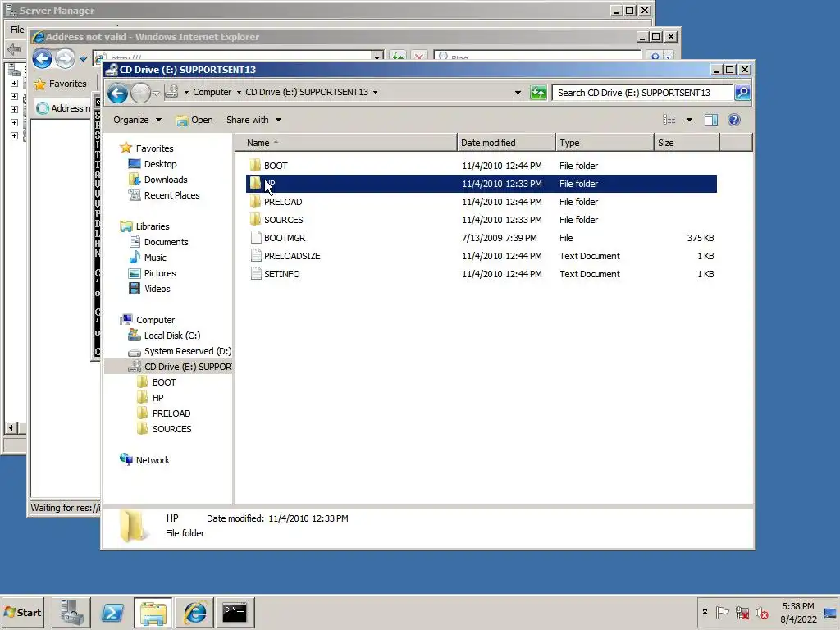Expand first Server Manager tree node
840x630 pixels.
point(15,83)
